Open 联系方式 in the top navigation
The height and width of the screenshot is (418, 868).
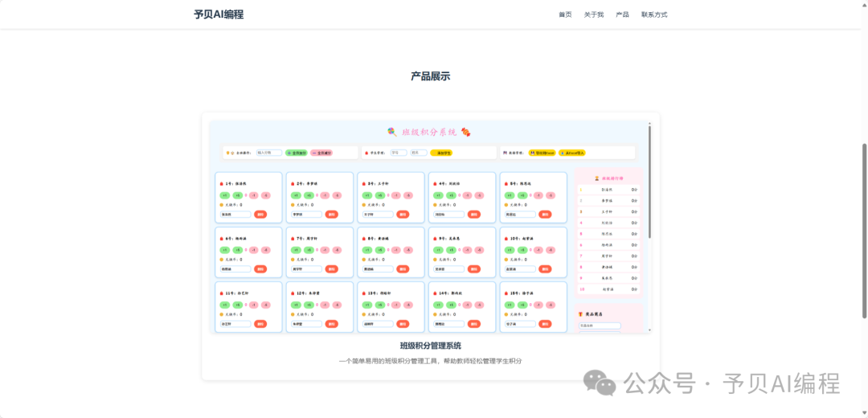coord(654,14)
